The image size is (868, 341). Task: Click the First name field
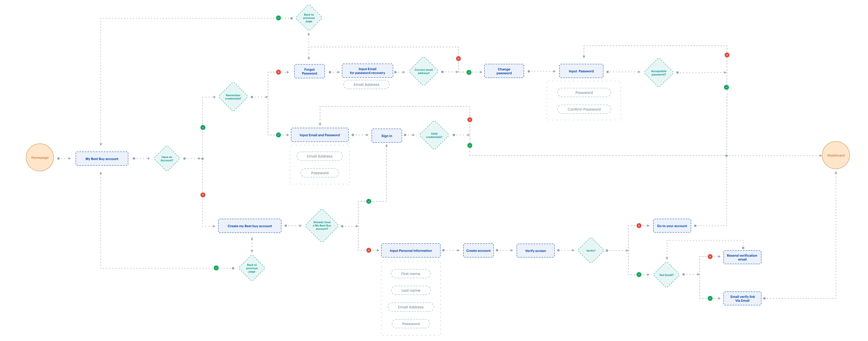(410, 274)
